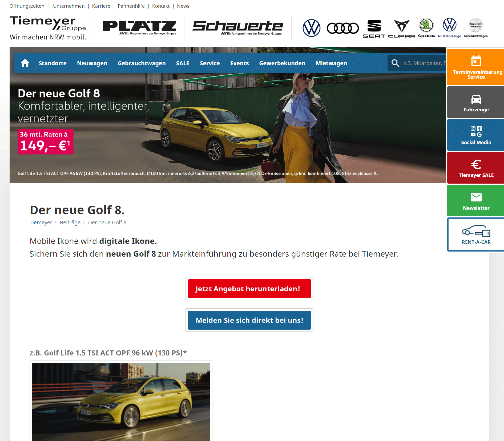Click Beiträge breadcrumb link

(x=70, y=222)
